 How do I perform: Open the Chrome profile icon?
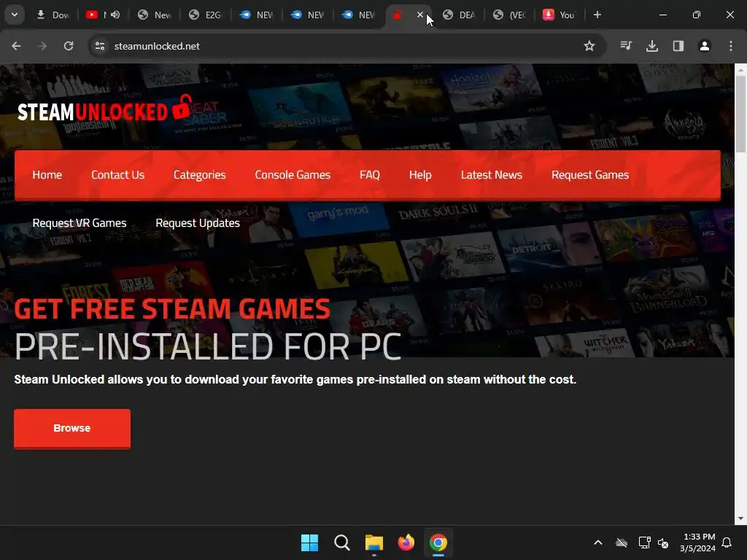click(x=705, y=46)
